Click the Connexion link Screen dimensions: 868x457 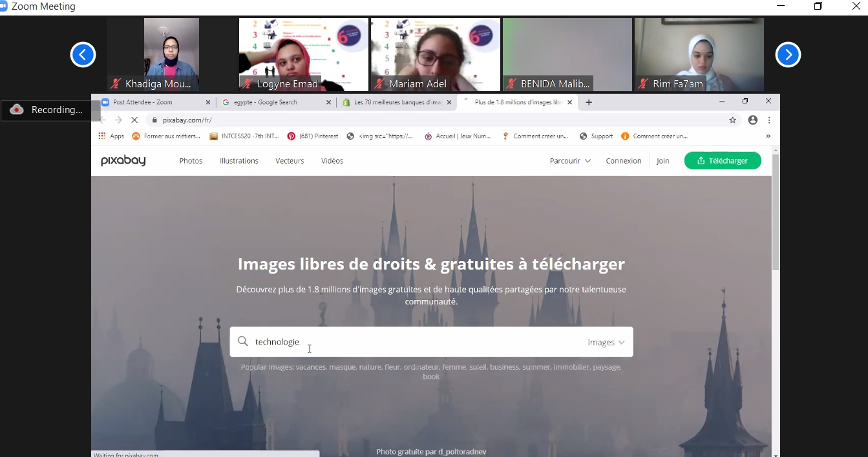[x=623, y=161]
